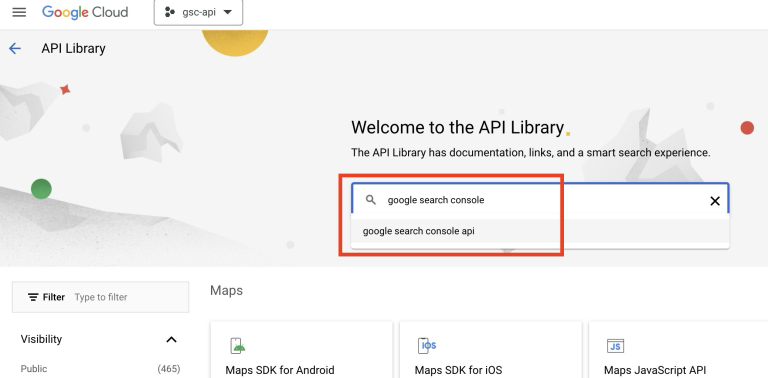Click the Maps JavaScript API JS icon
This screenshot has height=378, width=768.
(615, 346)
